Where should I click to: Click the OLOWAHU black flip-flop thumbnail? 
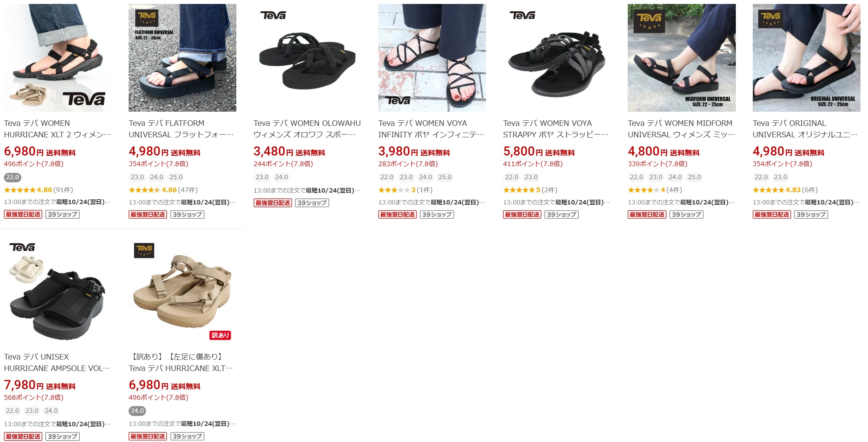[307, 58]
